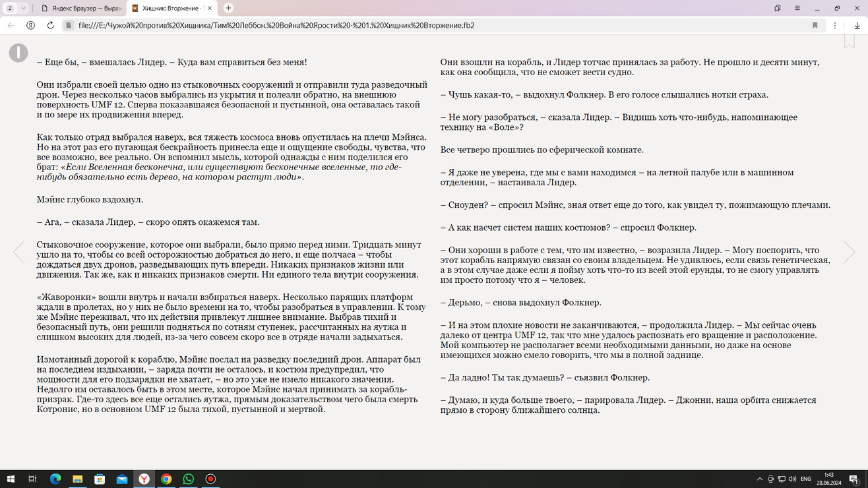The height and width of the screenshot is (488, 868).
Task: Open File Explorer from taskbar
Action: coord(77,479)
